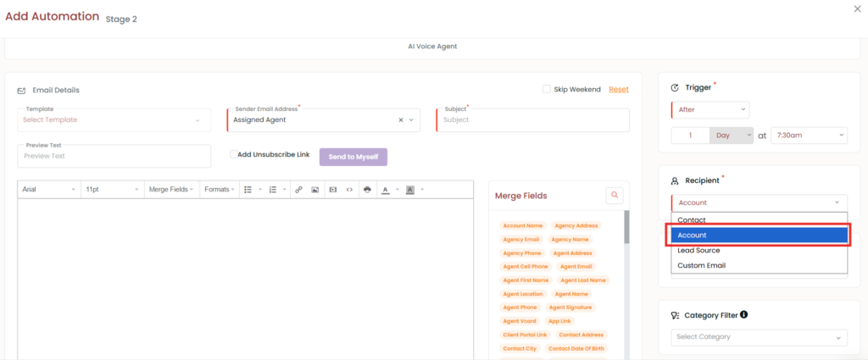Image resolution: width=868 pixels, height=360 pixels.
Task: Open the Arial font family dropdown
Action: click(x=49, y=189)
